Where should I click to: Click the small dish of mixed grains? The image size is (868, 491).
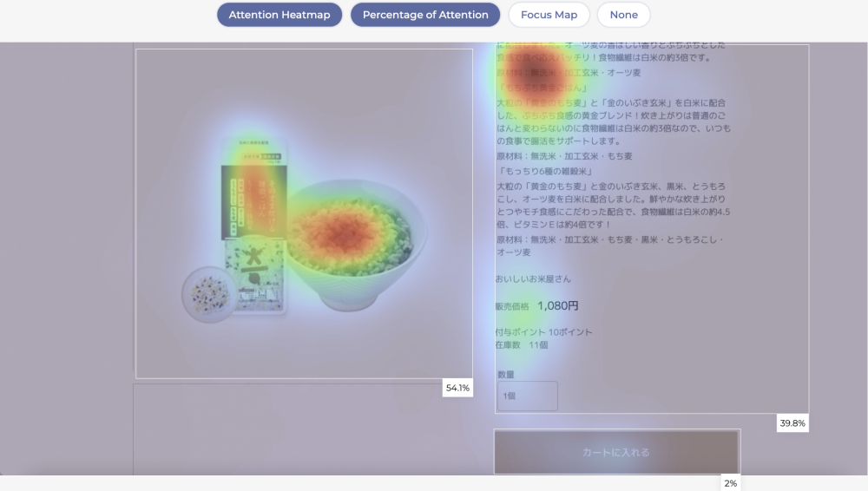209,295
